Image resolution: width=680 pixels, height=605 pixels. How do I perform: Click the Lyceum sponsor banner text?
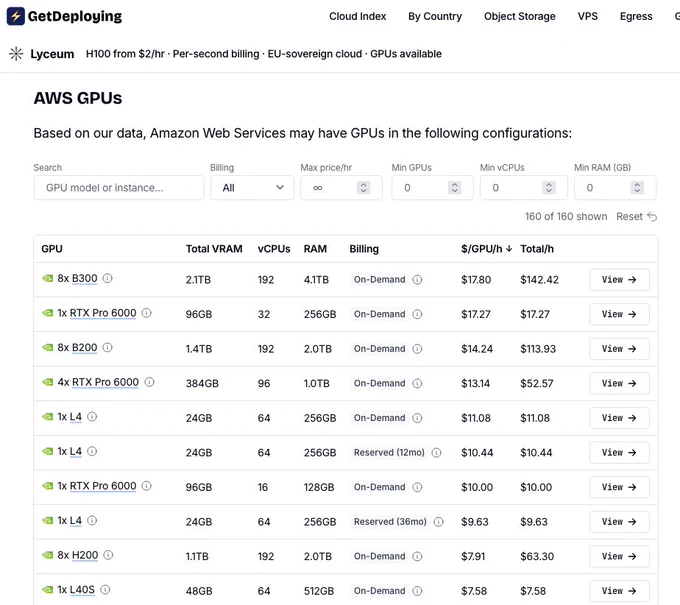264,54
